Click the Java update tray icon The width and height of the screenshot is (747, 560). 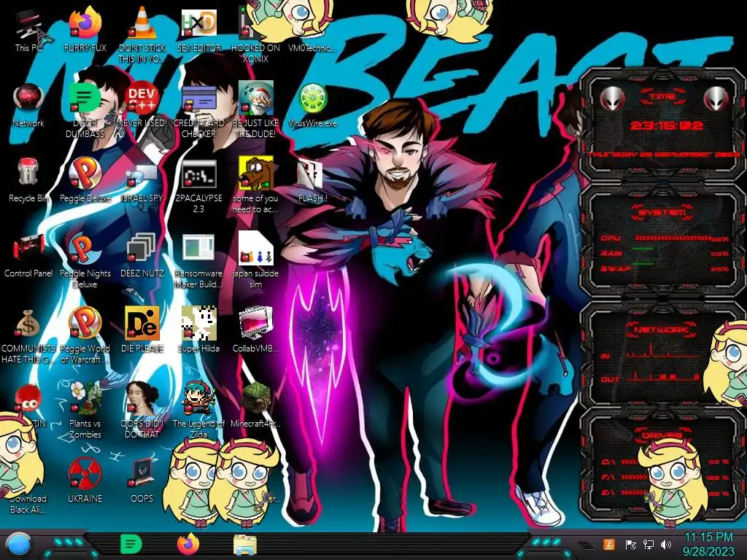point(609,544)
